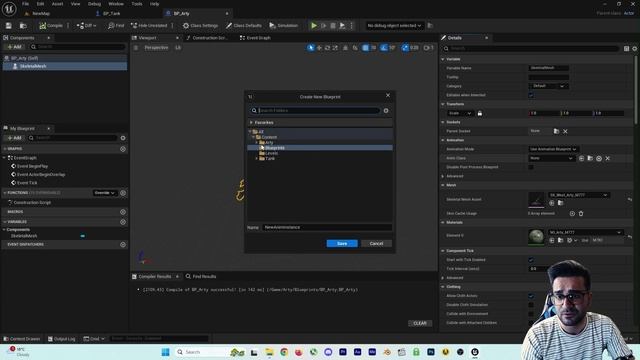The image size is (640, 360).
Task: Open the Skeletal Mesh Asset dropdown
Action: tap(578, 195)
